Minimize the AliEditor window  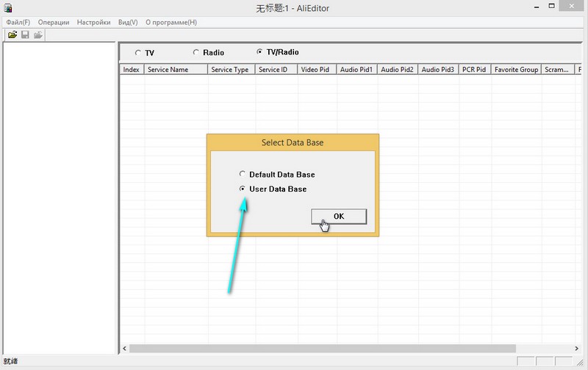pyautogui.click(x=537, y=7)
